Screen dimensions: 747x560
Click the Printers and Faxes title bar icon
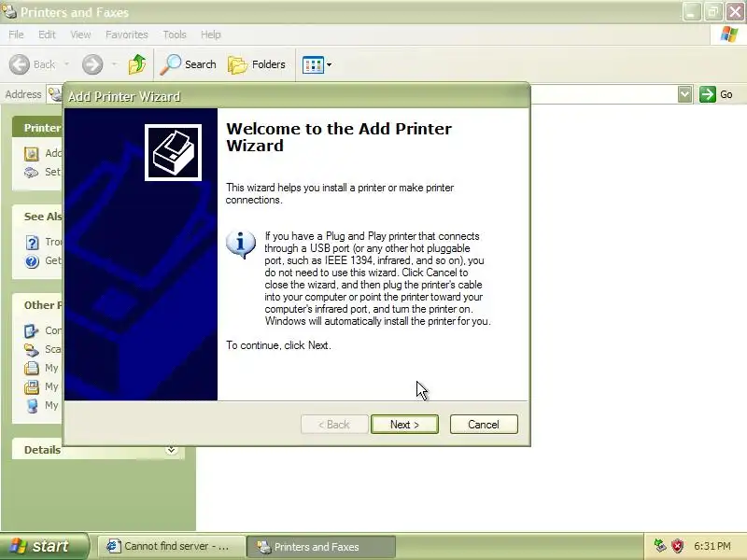(x=8, y=11)
